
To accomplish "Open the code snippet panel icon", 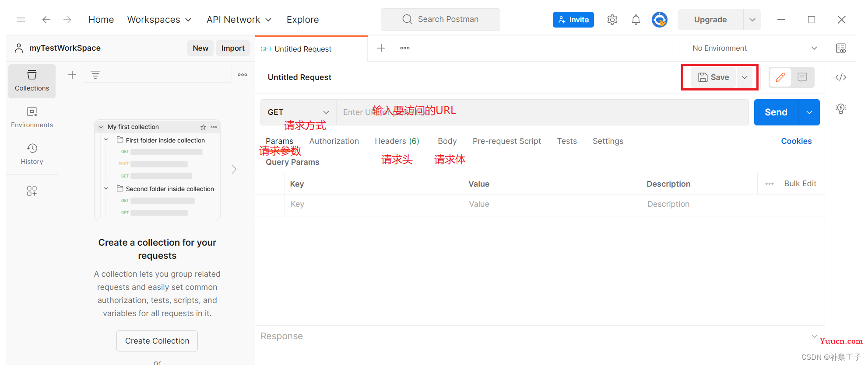I will tap(841, 77).
